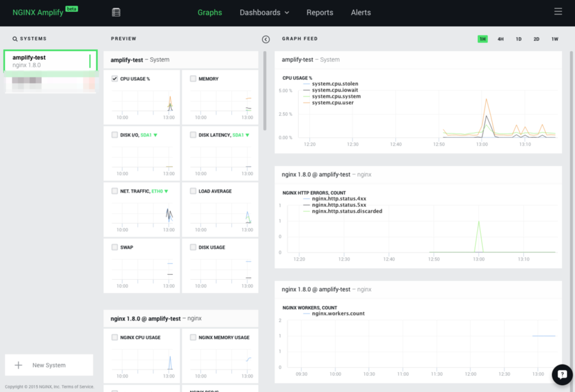Click the system.cpu.iowait legend entry
The height and width of the screenshot is (392, 575).
(x=331, y=90)
